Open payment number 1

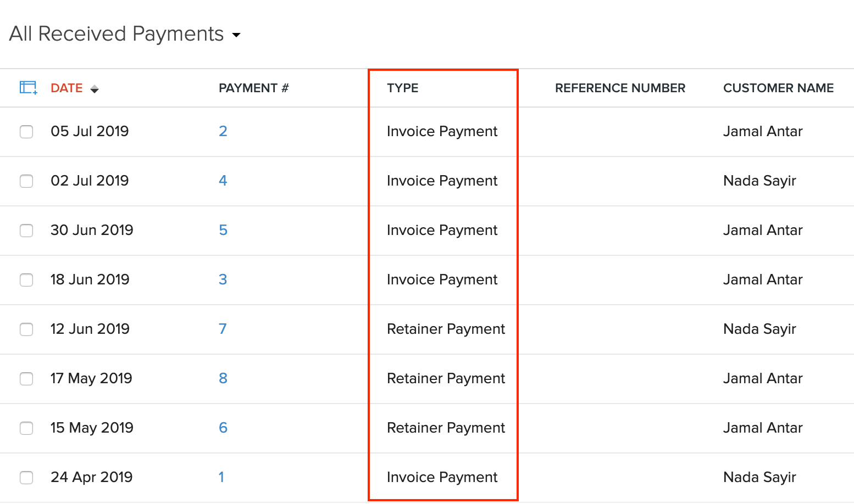(x=221, y=477)
